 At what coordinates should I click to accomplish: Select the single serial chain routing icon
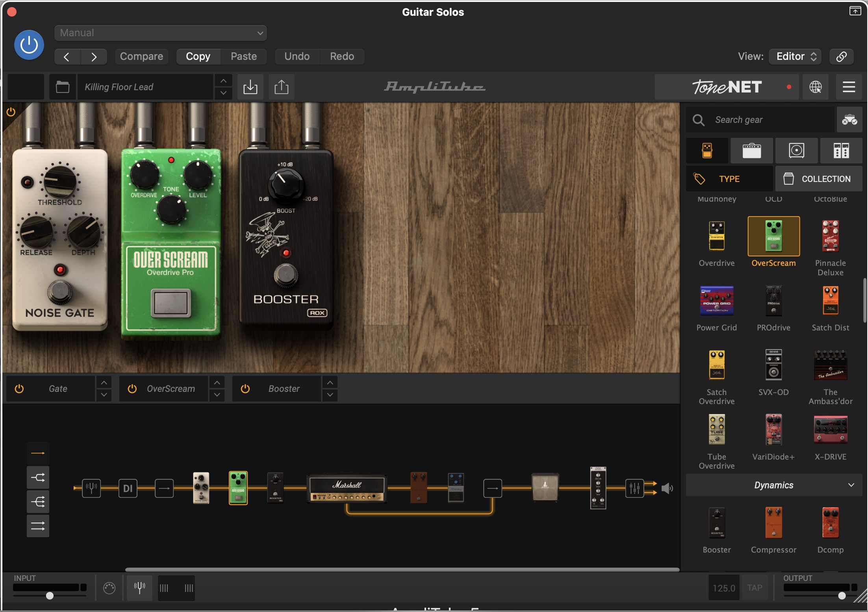click(38, 453)
